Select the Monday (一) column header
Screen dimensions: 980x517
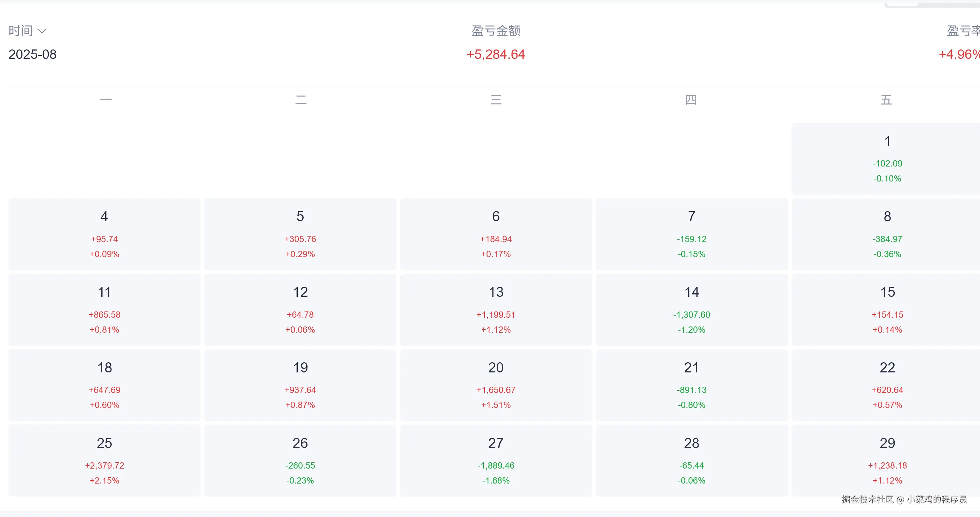click(106, 99)
